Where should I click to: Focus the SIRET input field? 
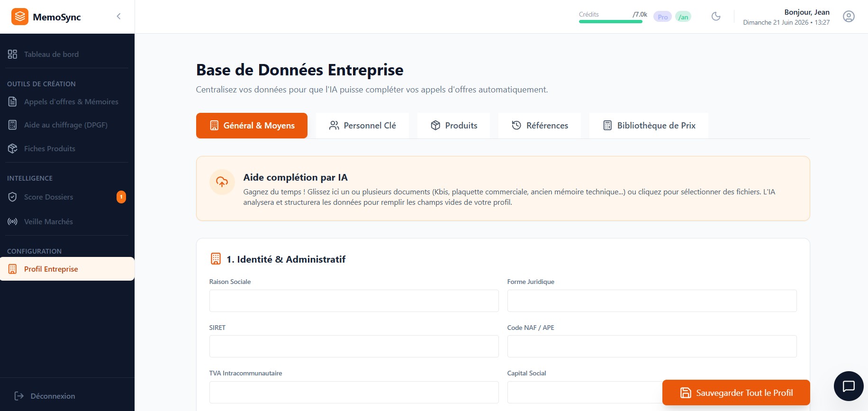(x=354, y=346)
